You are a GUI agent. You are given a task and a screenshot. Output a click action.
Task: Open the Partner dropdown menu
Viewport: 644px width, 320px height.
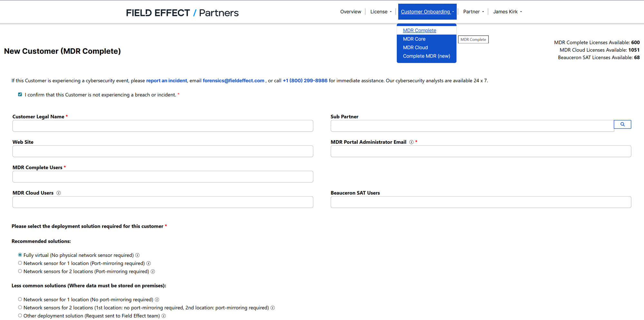click(473, 12)
